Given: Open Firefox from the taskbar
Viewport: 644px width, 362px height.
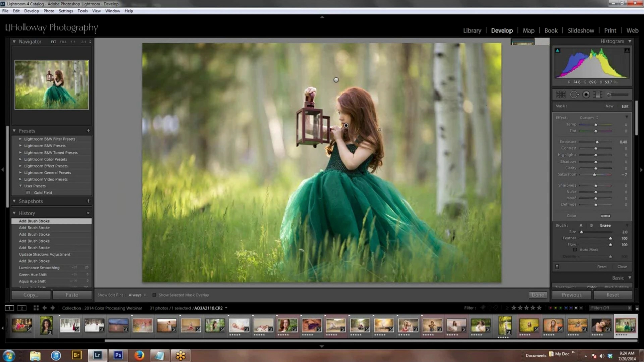Looking at the screenshot, I should [139, 355].
